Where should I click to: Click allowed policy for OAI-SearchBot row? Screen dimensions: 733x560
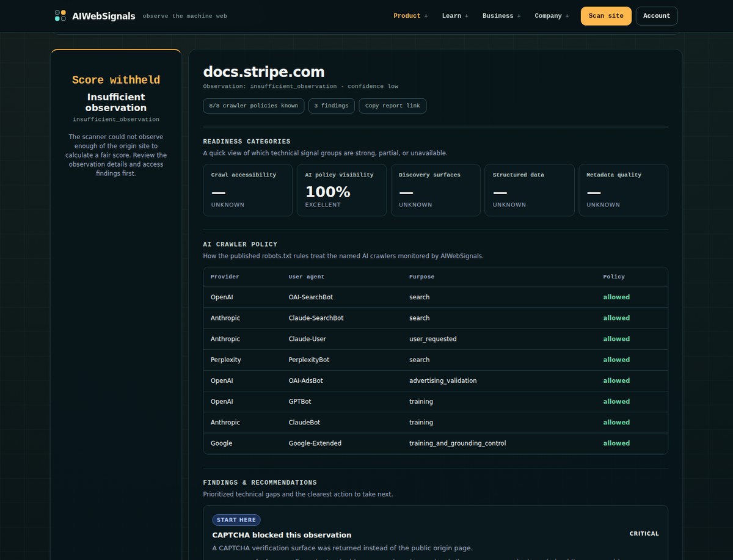pyautogui.click(x=616, y=297)
